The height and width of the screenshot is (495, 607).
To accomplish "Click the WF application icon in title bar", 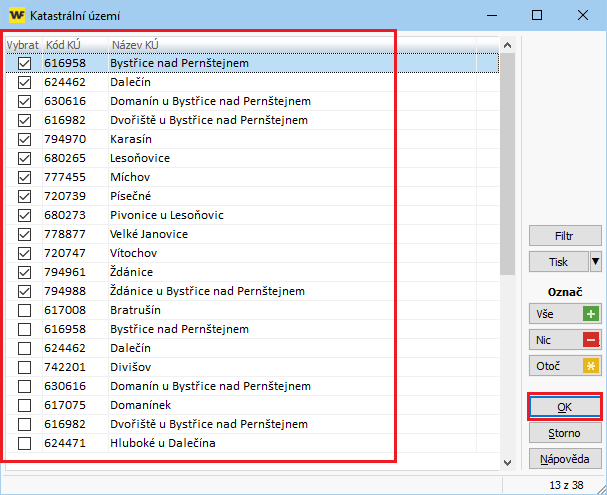I will coord(16,15).
